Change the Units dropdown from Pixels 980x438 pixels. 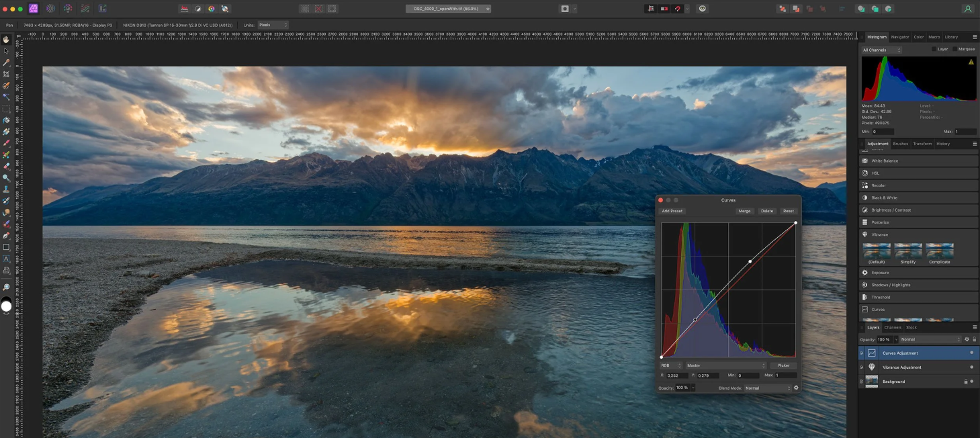coord(272,24)
